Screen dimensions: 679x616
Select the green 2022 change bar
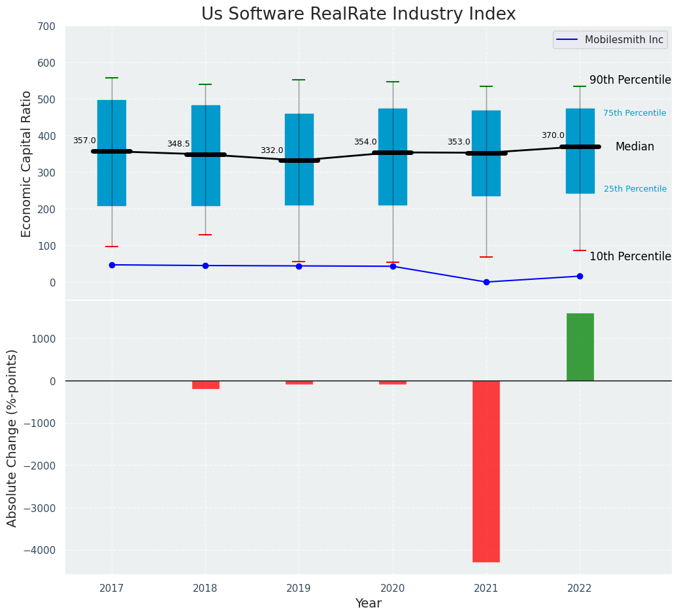580,347
